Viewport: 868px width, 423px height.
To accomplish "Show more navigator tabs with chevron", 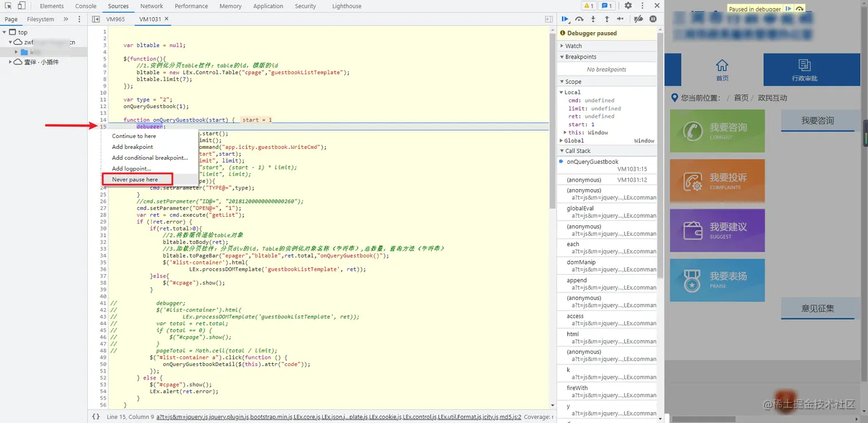I will point(65,19).
